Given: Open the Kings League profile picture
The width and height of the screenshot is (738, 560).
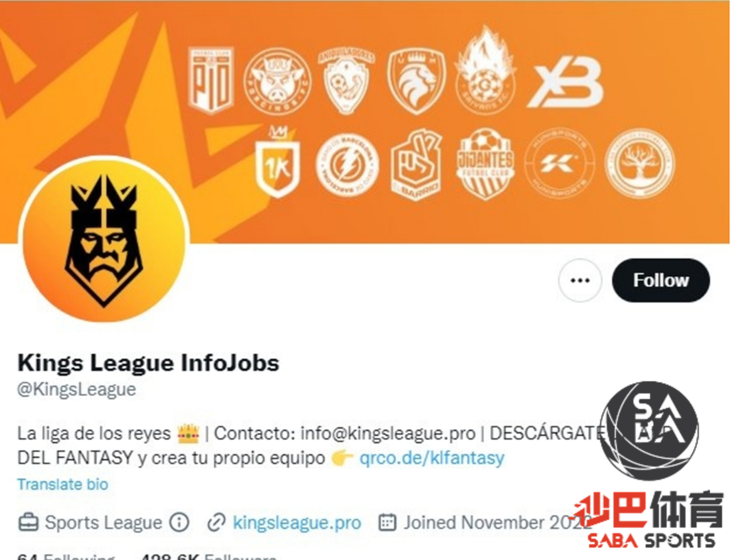Looking at the screenshot, I should pos(104,239).
